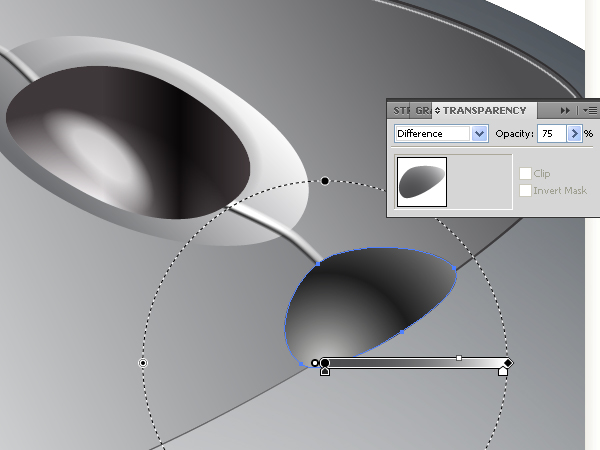Viewport: 600px width, 450px height.
Task: Enable the Invert Mask checkbox
Action: point(525,190)
